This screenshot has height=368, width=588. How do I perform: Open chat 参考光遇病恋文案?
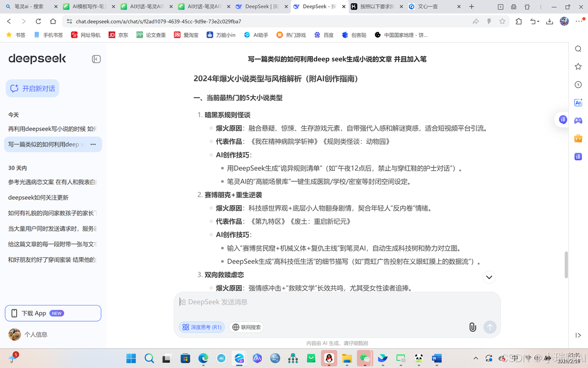click(x=53, y=182)
